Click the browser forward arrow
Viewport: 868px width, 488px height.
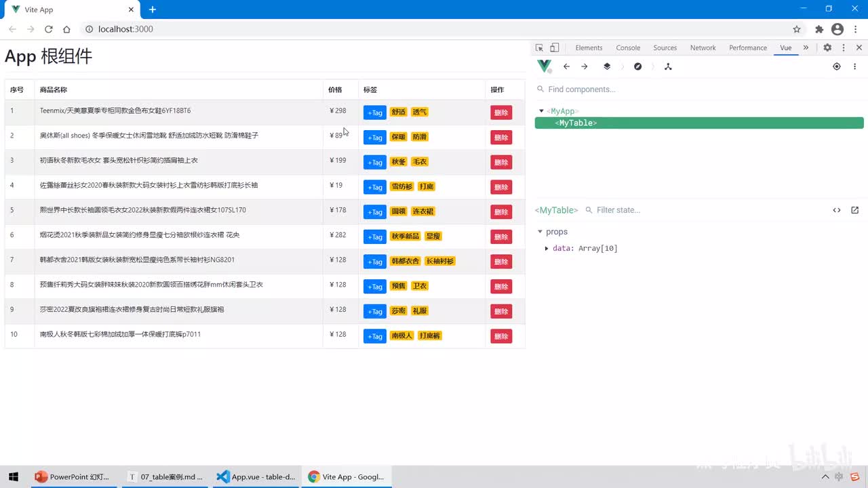(x=31, y=29)
